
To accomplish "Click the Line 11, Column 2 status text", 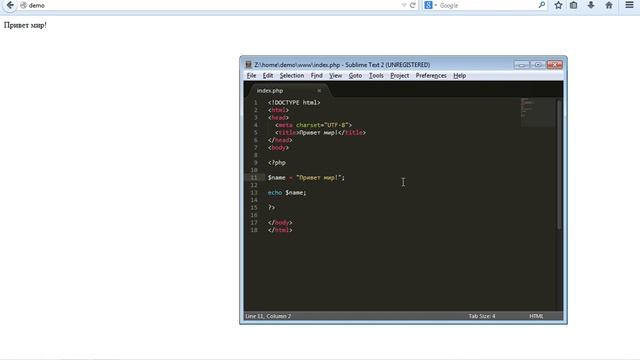I will [x=268, y=316].
